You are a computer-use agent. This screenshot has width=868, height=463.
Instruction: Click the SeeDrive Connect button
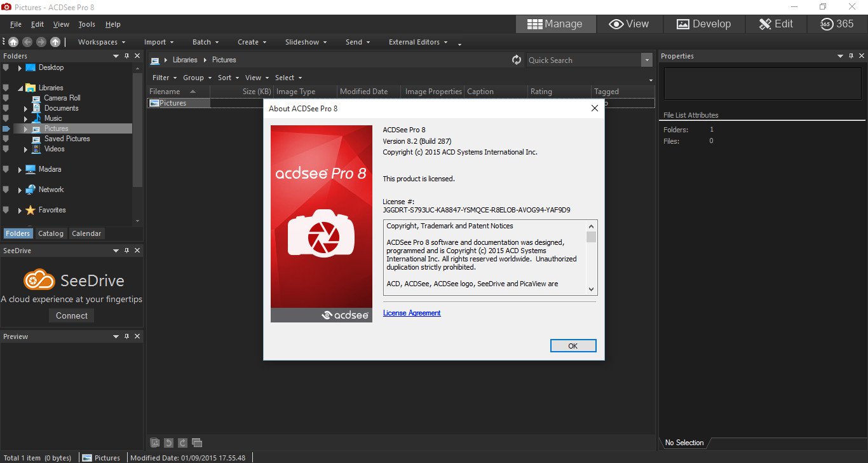click(x=72, y=315)
